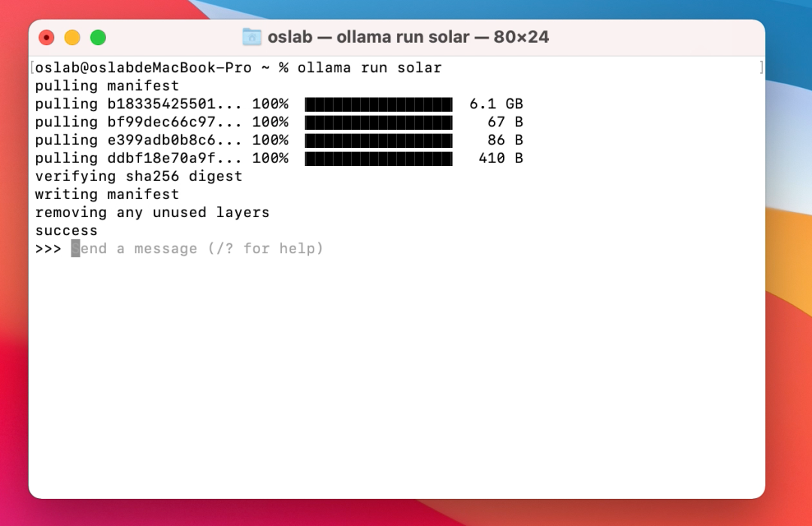
Task: Click the green zoom window button
Action: (98, 38)
